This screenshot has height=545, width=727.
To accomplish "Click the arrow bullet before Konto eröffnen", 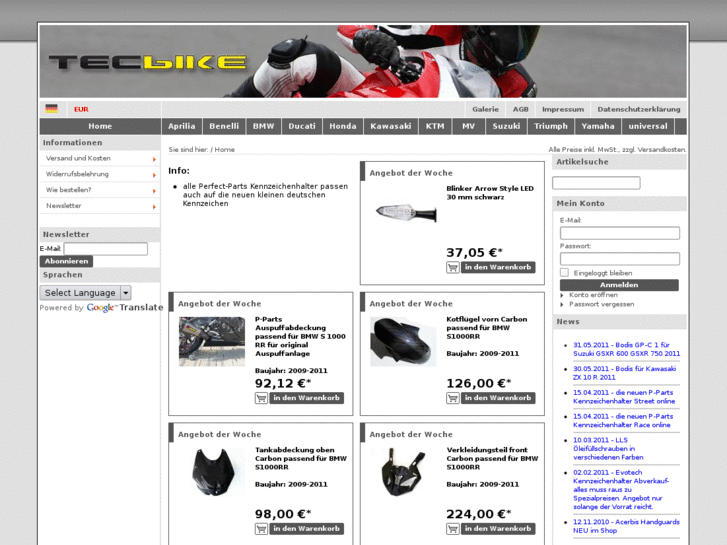I will (x=562, y=295).
